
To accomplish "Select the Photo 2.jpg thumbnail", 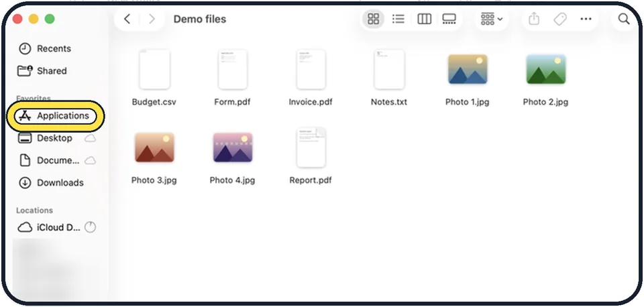I will pos(546,69).
